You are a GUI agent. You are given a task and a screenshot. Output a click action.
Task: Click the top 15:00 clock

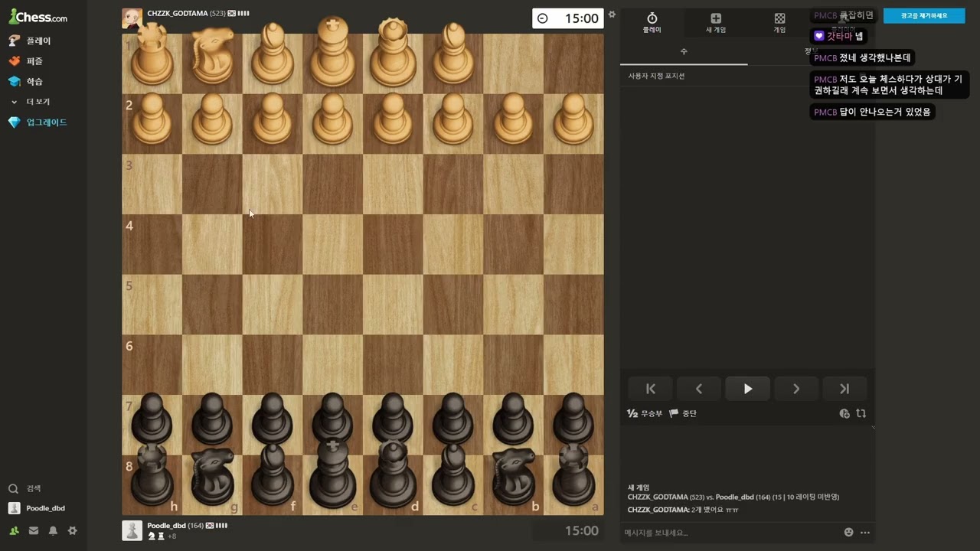[x=568, y=18]
